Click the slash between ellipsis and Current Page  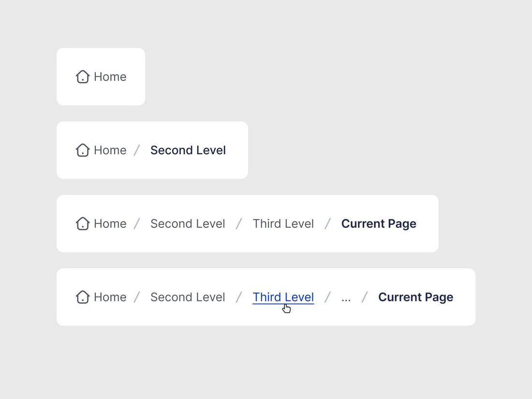(364, 297)
